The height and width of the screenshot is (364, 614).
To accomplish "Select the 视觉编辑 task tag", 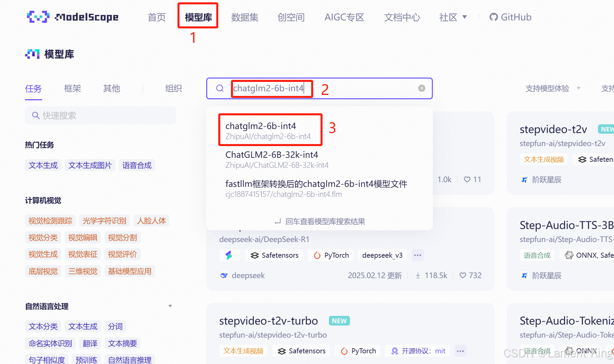I will [83, 237].
